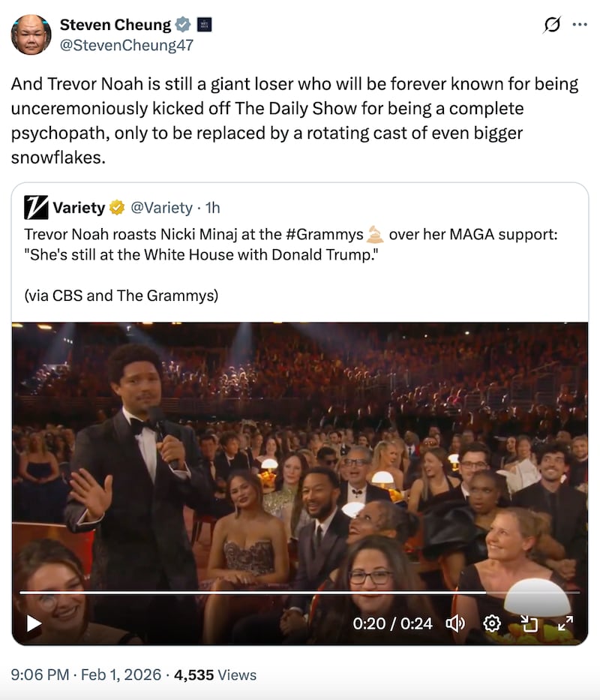This screenshot has width=600, height=700.
Task: Open the post's three-dot More menu
Action: click(x=580, y=25)
